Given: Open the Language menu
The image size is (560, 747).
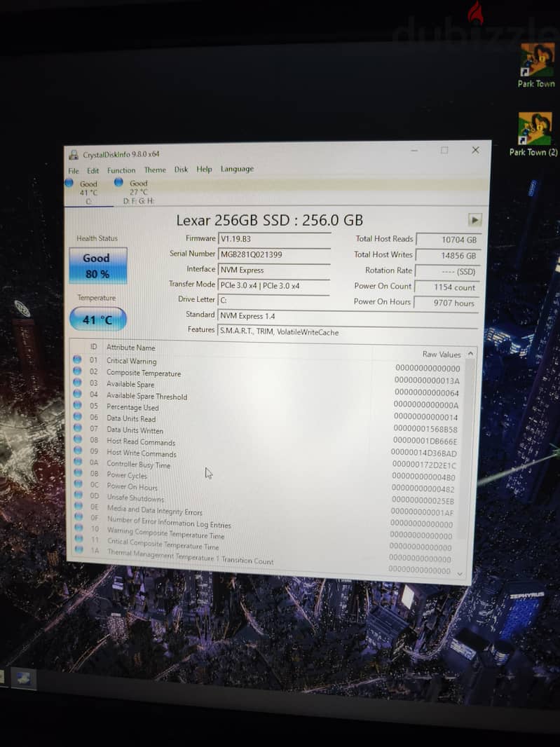Looking at the screenshot, I should [237, 169].
